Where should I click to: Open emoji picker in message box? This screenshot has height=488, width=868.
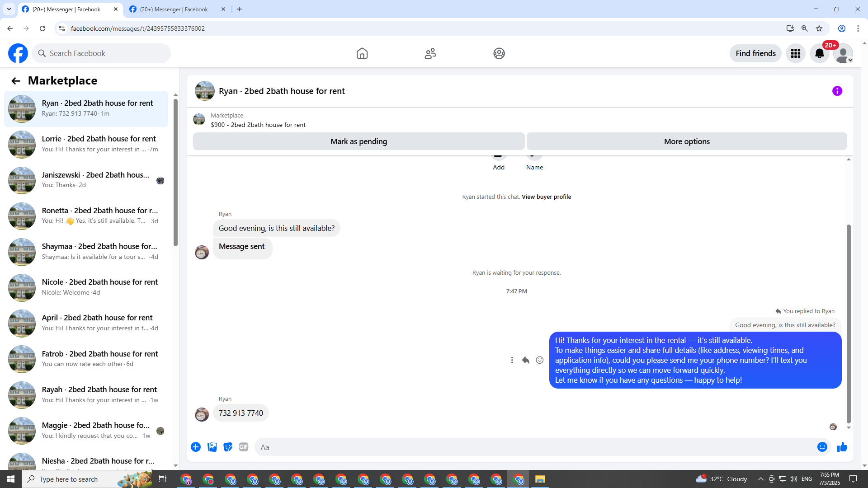click(x=822, y=447)
